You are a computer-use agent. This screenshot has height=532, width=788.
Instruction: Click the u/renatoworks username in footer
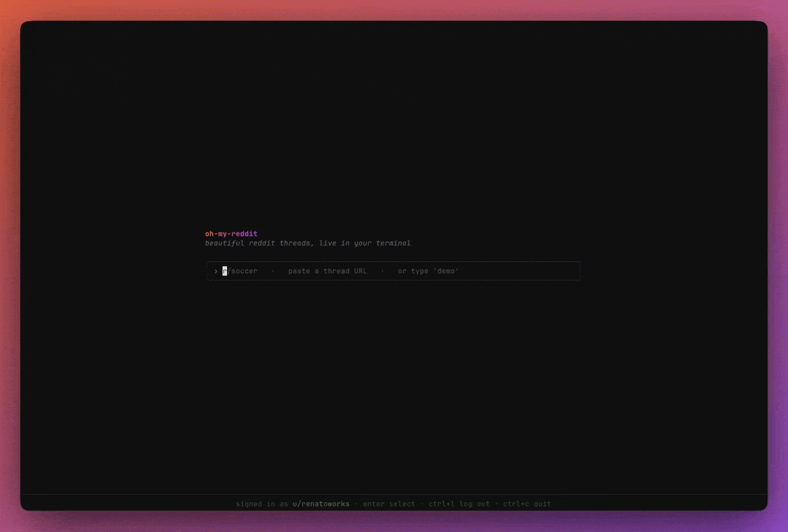coord(321,504)
